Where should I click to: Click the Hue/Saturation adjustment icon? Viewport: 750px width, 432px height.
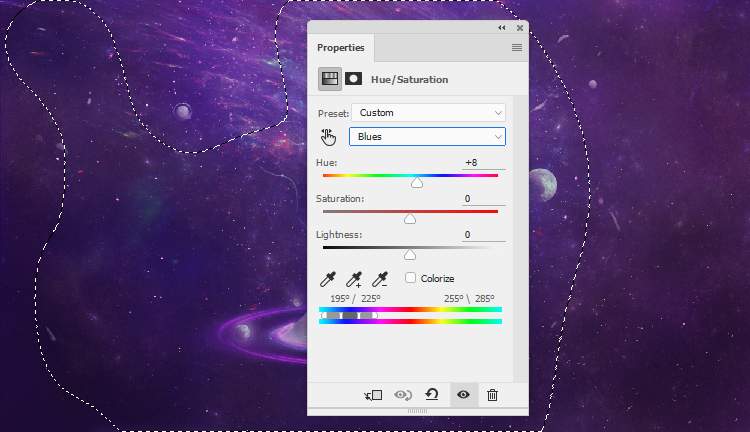click(329, 79)
